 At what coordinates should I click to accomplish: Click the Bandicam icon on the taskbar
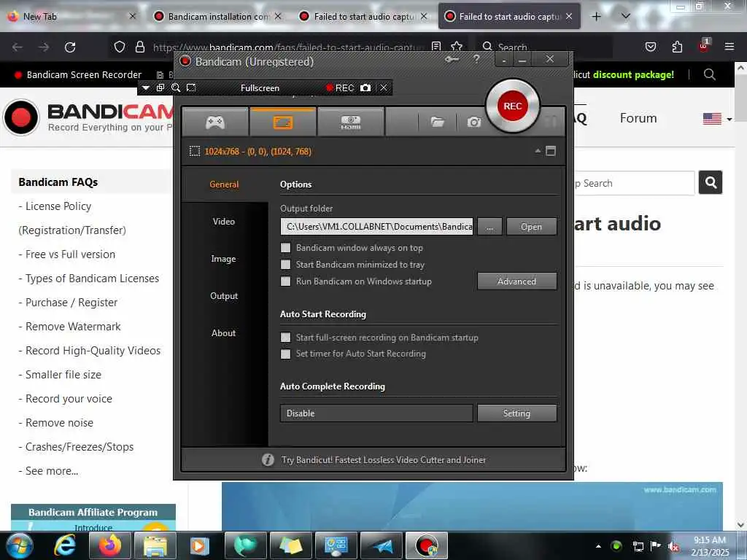click(426, 545)
